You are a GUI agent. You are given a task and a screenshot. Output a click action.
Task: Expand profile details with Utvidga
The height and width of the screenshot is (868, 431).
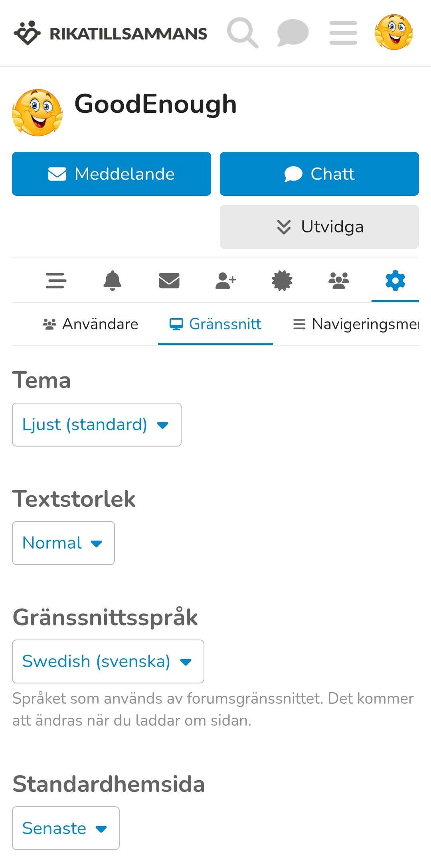(x=319, y=227)
